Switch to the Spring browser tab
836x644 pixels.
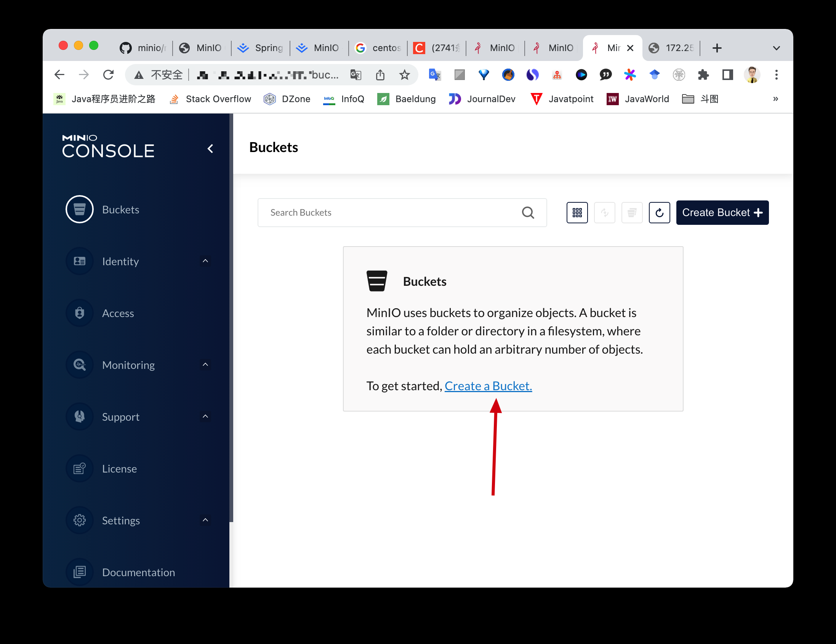point(260,48)
